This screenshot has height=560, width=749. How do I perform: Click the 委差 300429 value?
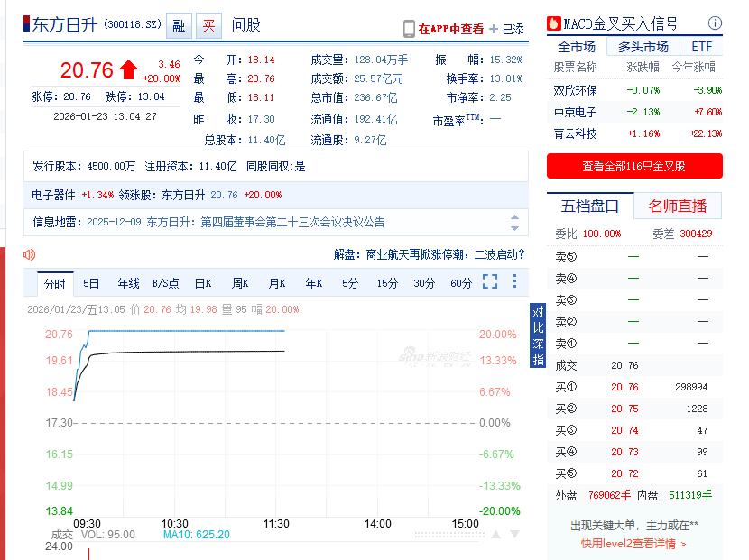(696, 234)
